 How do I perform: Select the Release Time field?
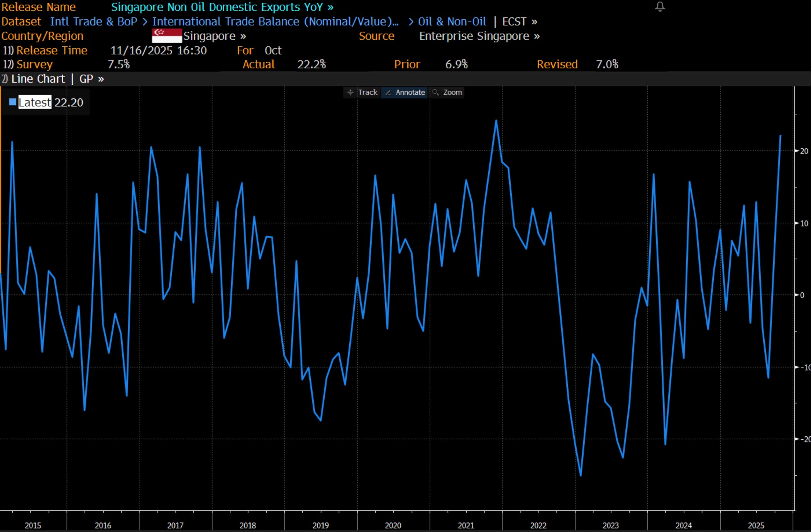point(51,51)
